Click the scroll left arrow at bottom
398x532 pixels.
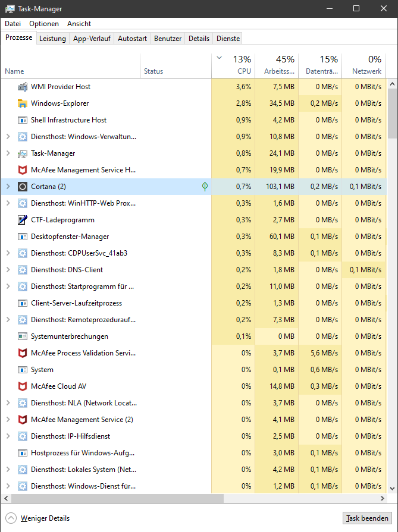[6, 498]
